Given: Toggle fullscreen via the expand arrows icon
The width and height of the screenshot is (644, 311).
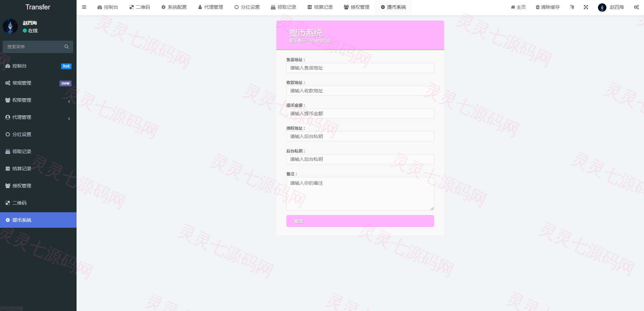Looking at the screenshot, I should [586, 7].
